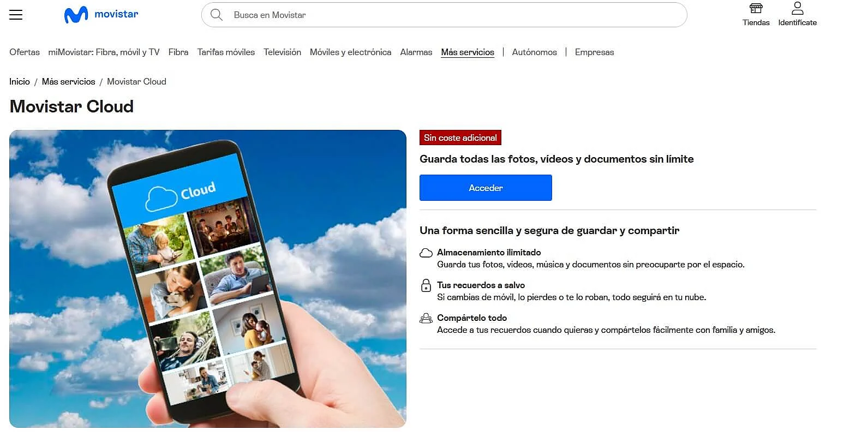Viewport: 868px width, 436px height.
Task: Switch to the Autónomos section
Action: point(534,52)
